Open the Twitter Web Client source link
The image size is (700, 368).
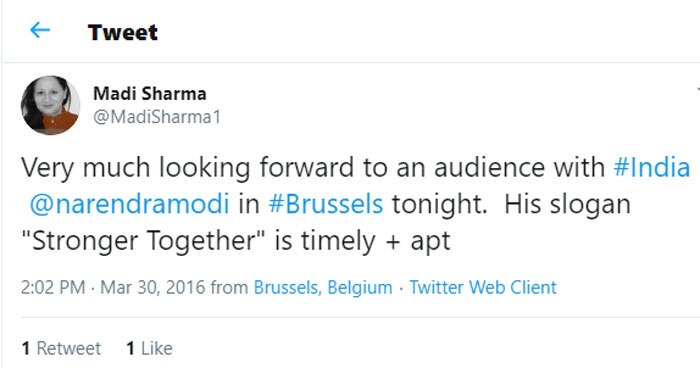483,287
